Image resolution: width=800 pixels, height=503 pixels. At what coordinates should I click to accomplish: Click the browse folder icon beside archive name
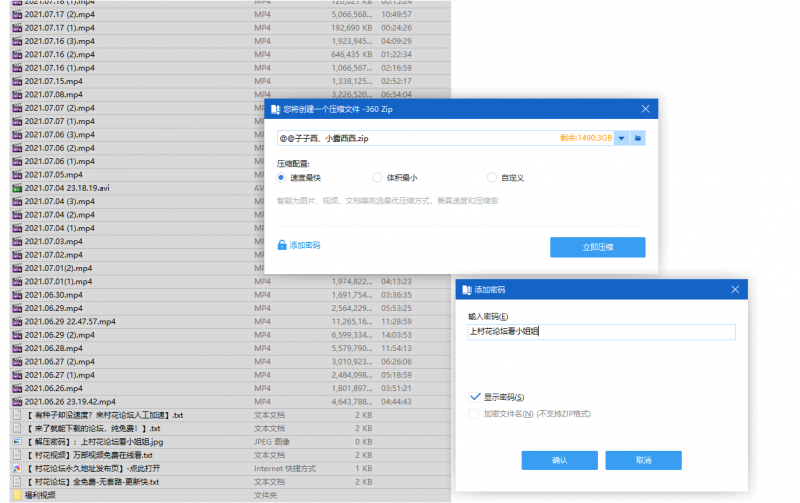[638, 138]
